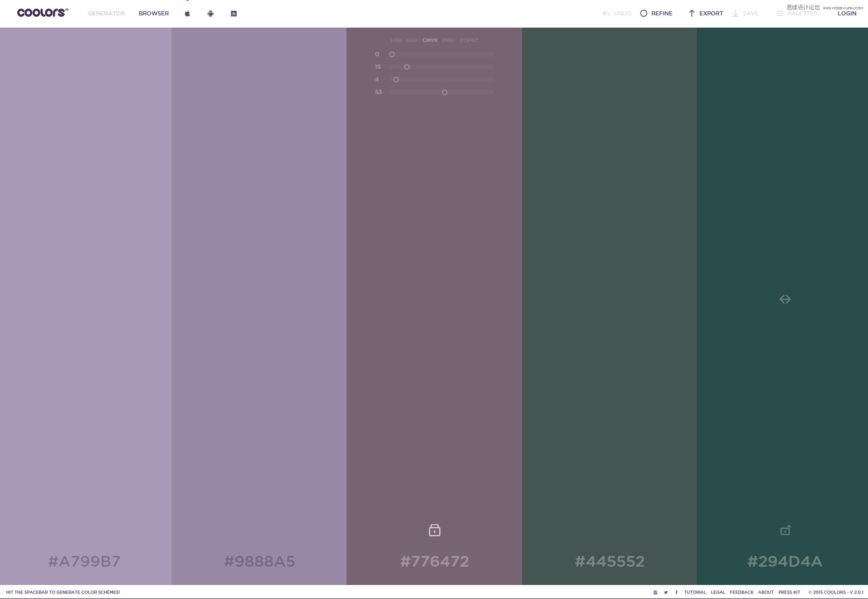Adjust the yellow slider valued 4
868x599 pixels.
(x=442, y=80)
